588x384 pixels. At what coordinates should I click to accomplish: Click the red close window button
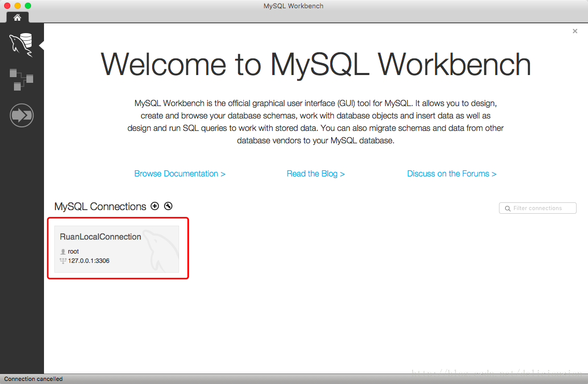[x=7, y=6]
